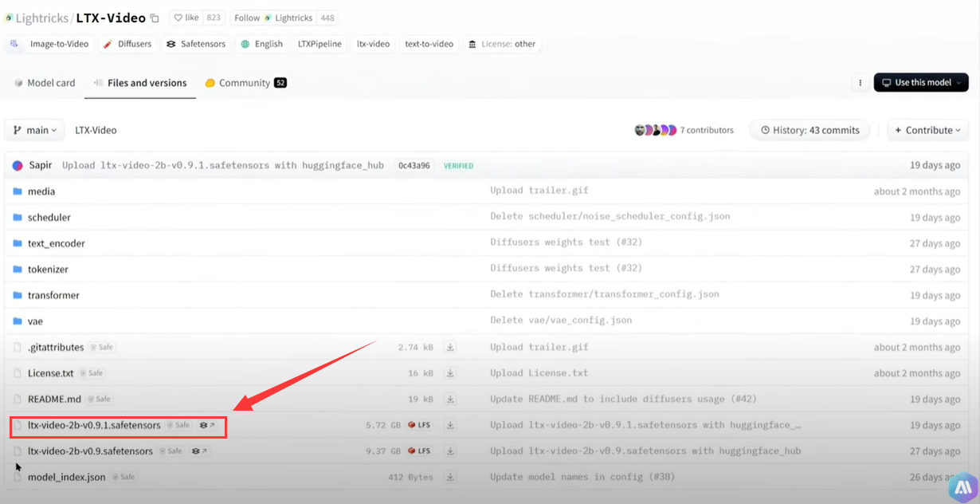Viewport: 980px width, 504px height.
Task: Open commit 'Update README.md to include diffusers usage'
Action: pyautogui.click(x=623, y=399)
